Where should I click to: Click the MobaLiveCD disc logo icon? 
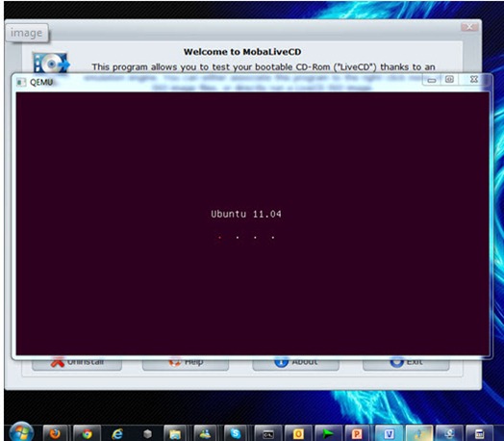pos(51,63)
